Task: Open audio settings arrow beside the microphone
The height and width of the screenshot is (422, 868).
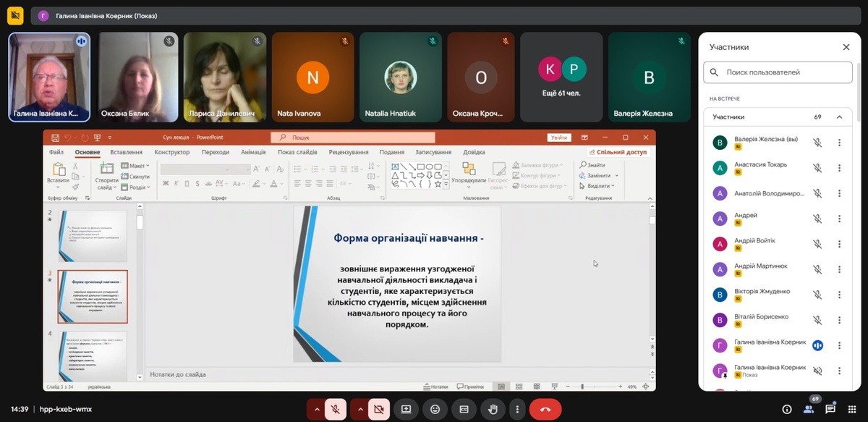Action: click(x=316, y=409)
